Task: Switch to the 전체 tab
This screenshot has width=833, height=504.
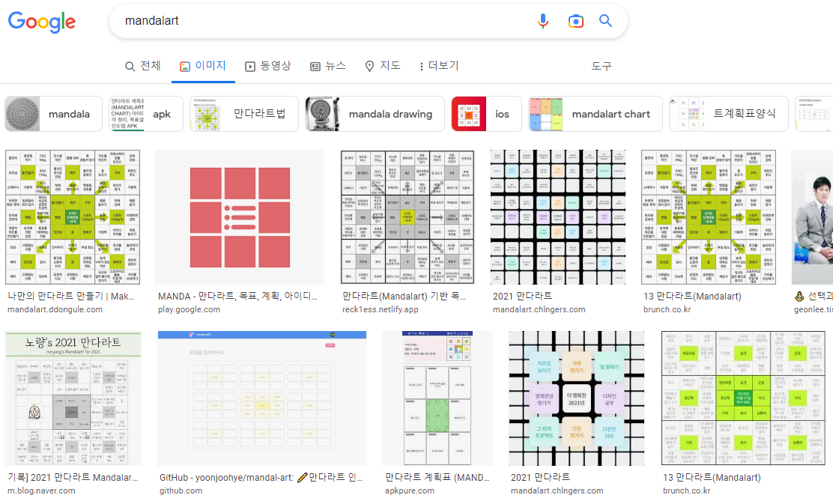Action: (142, 66)
